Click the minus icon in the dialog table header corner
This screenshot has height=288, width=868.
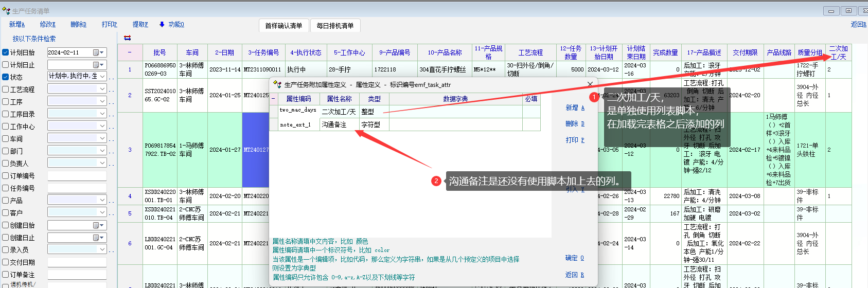click(x=273, y=99)
